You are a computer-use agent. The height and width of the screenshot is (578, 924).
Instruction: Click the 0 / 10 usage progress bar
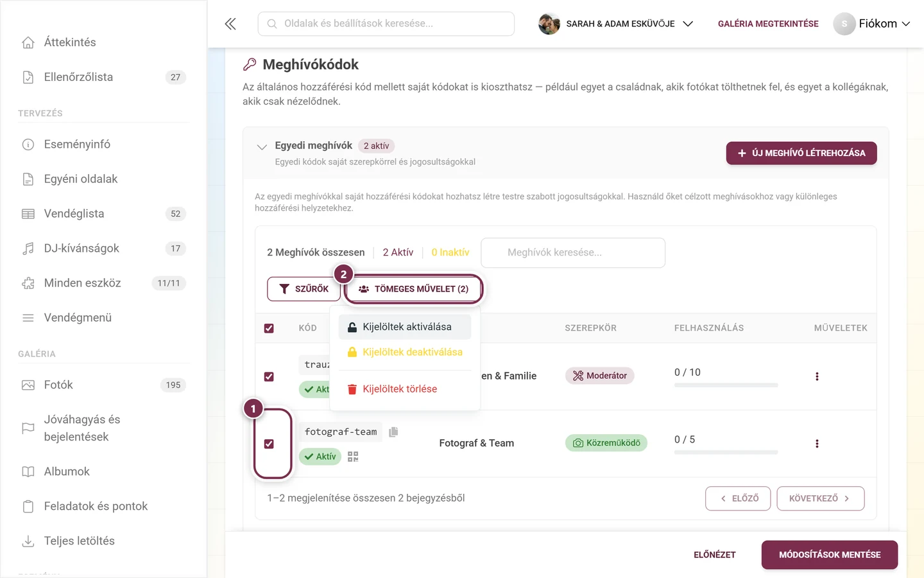point(726,385)
